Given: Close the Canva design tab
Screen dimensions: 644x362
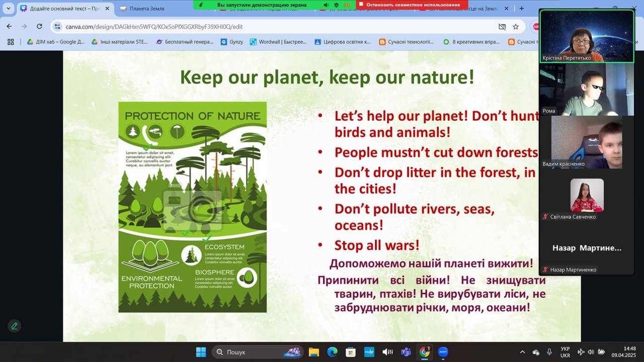Looking at the screenshot, I should 107,9.
